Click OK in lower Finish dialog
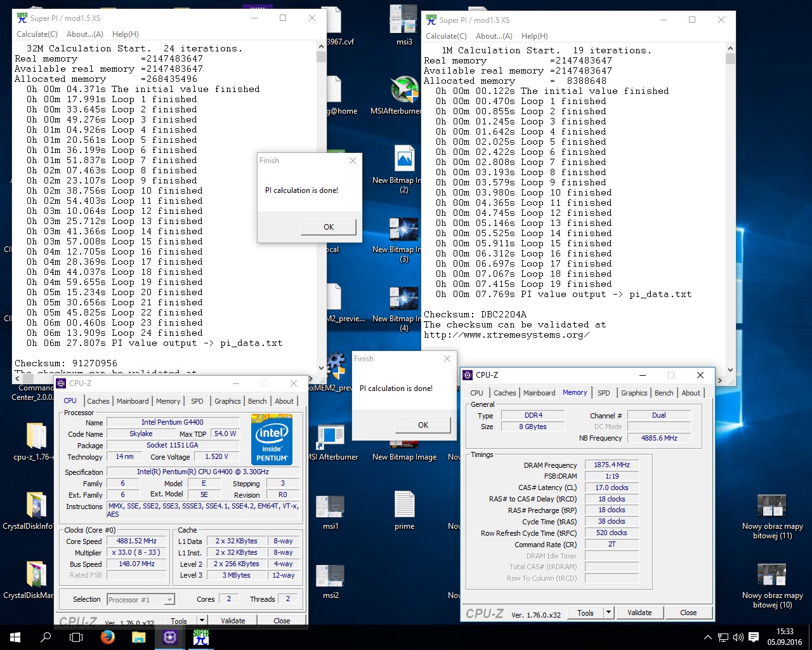The height and width of the screenshot is (650, 812). coord(422,425)
